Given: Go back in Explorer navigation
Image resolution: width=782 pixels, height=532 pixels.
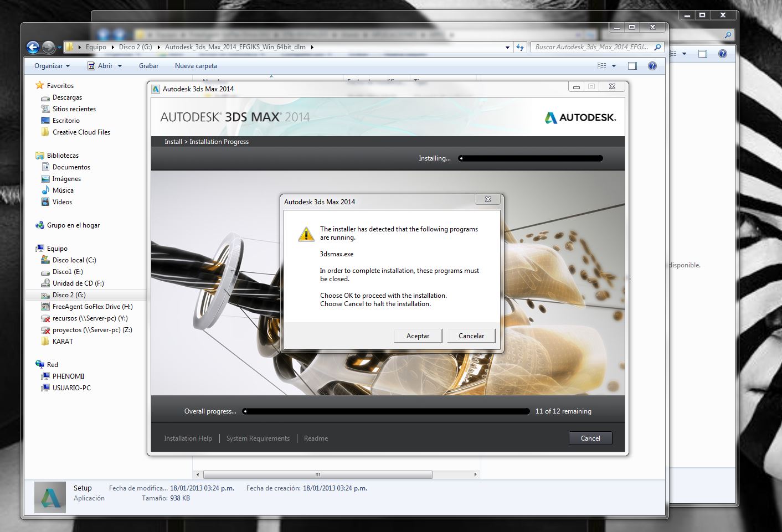Looking at the screenshot, I should tap(33, 48).
